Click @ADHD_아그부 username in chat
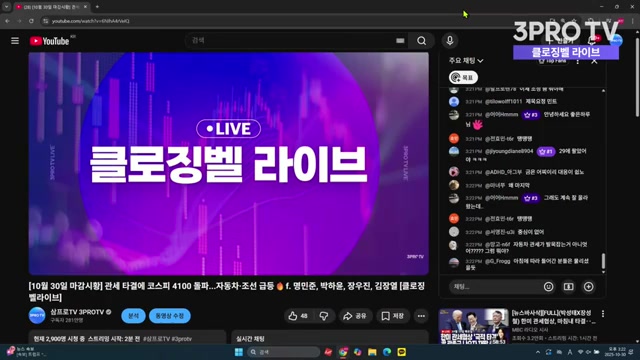 pyautogui.click(x=503, y=172)
